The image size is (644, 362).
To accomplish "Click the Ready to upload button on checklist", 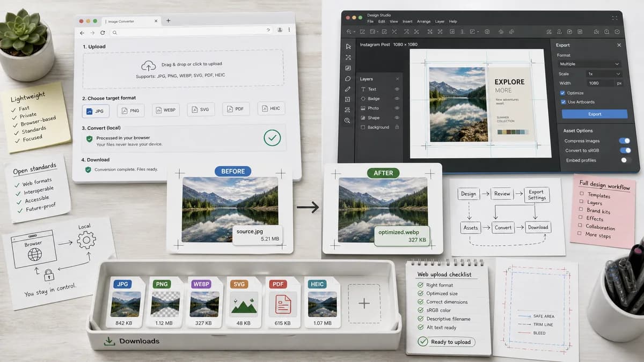I will click(446, 342).
